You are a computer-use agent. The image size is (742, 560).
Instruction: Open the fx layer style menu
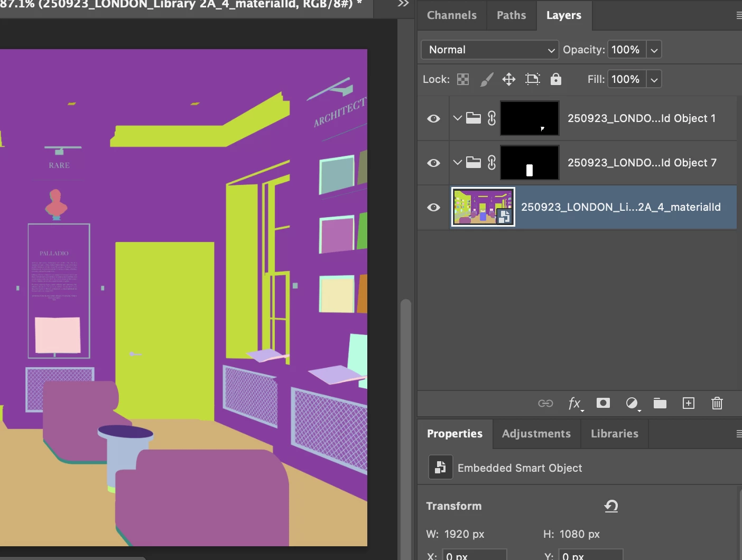point(575,404)
